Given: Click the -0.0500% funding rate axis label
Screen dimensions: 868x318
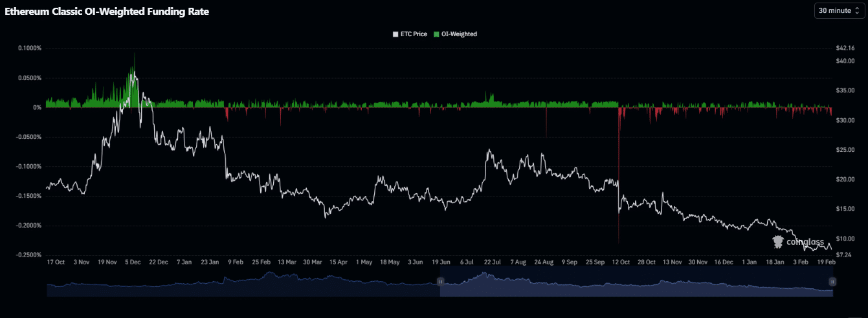Looking at the screenshot, I should [29, 137].
